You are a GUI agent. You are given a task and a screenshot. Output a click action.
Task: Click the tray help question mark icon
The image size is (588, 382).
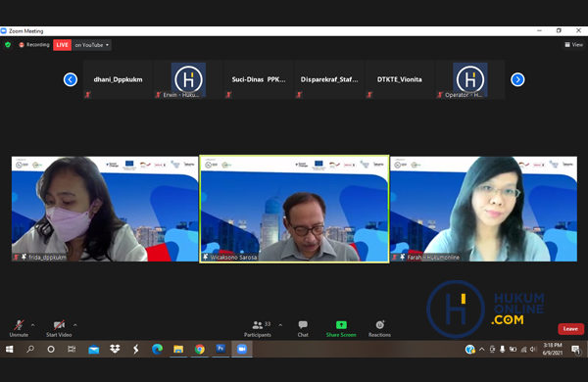click(469, 350)
